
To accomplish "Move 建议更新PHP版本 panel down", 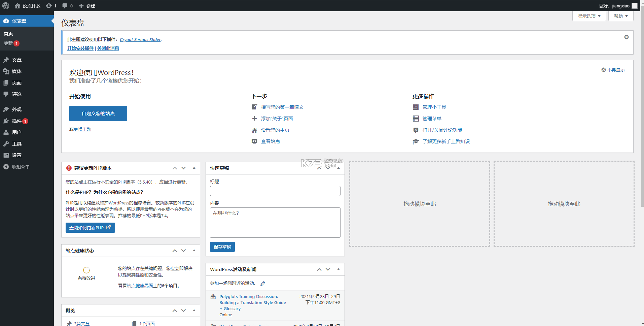I will [183, 168].
